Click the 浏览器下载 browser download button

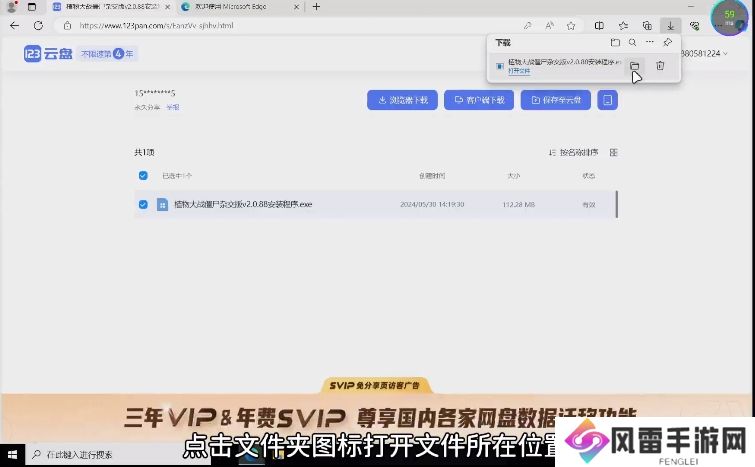click(403, 100)
